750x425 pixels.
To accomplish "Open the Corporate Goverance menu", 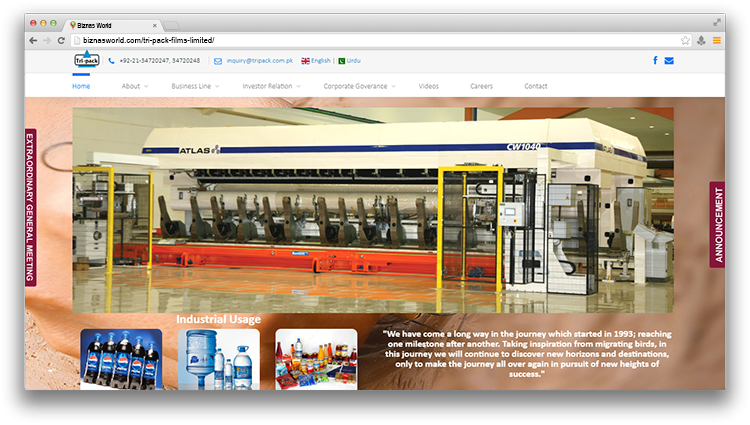I will (x=358, y=86).
